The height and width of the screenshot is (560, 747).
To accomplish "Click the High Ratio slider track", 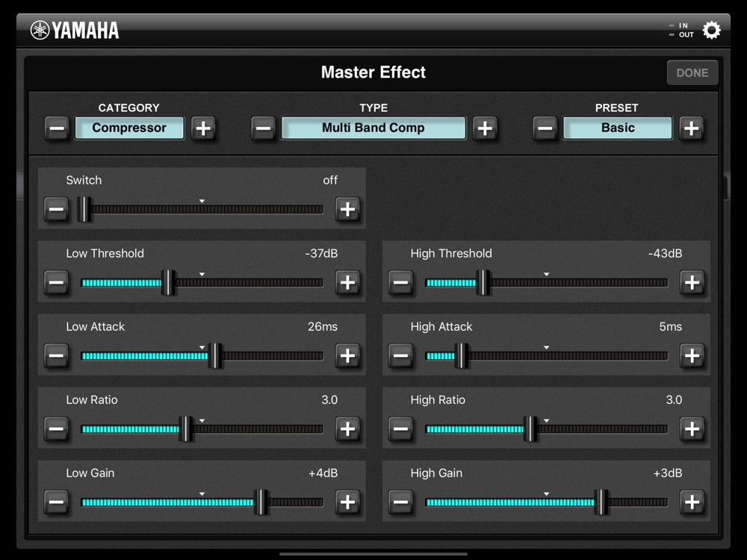I will tap(547, 429).
